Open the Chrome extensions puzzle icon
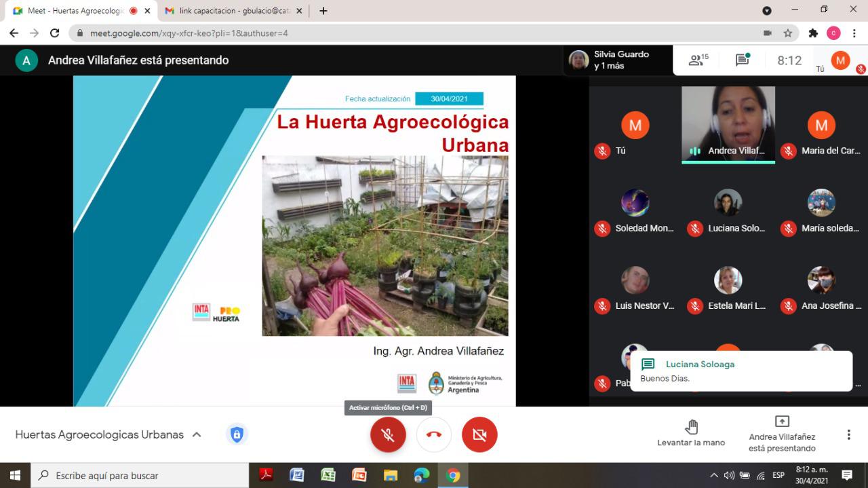868x488 pixels. click(813, 33)
